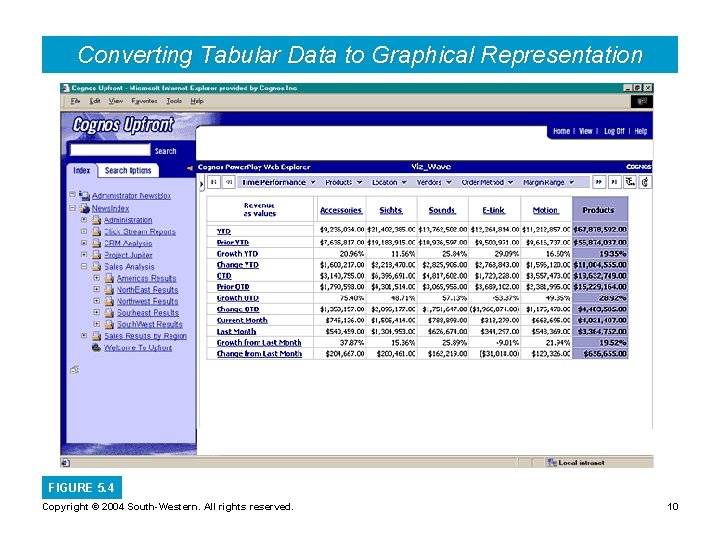720x540 pixels.
Task: Click the Growth YTD value 20.96%
Action: pyautogui.click(x=352, y=254)
